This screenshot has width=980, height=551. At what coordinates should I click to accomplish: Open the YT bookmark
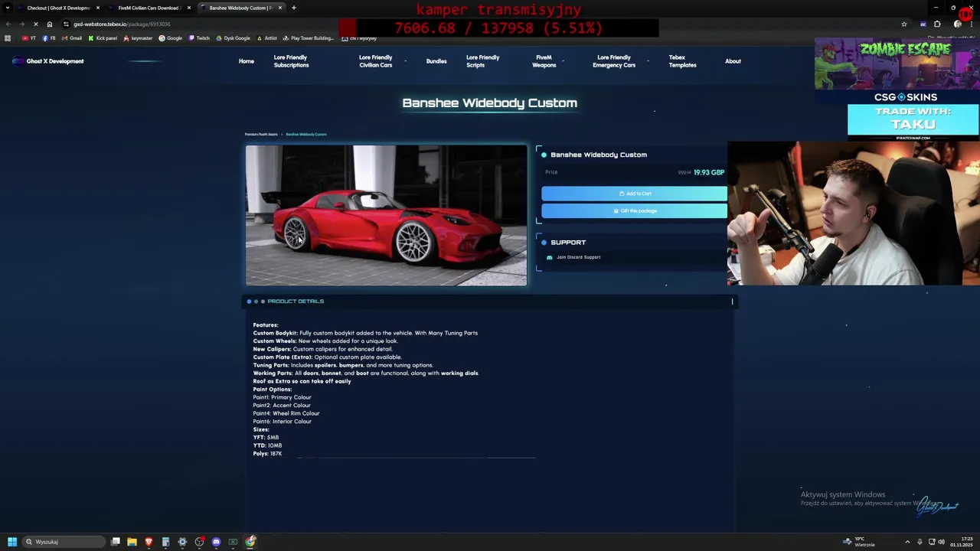[29, 38]
